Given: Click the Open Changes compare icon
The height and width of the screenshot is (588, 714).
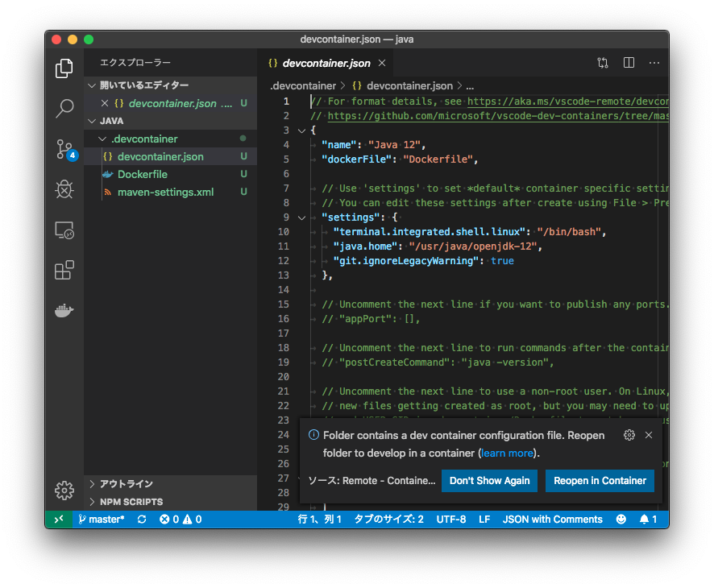Looking at the screenshot, I should pos(603,63).
